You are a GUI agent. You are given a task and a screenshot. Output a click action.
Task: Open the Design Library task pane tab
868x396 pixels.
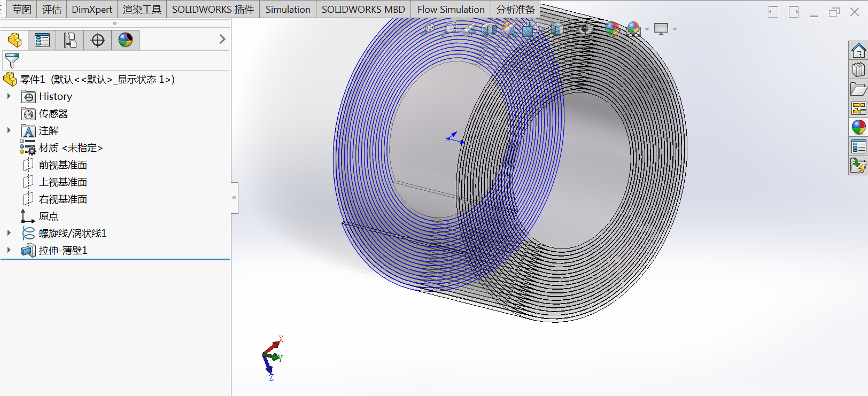(858, 69)
